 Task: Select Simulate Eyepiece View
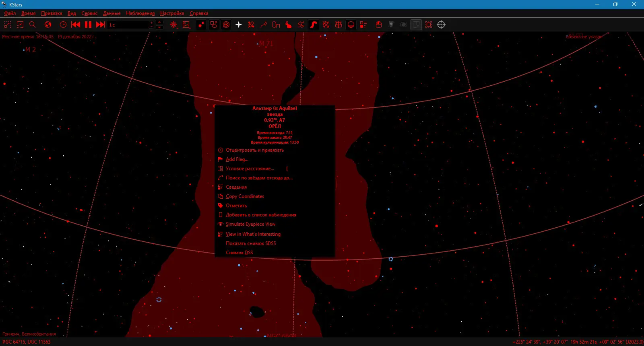point(275,224)
